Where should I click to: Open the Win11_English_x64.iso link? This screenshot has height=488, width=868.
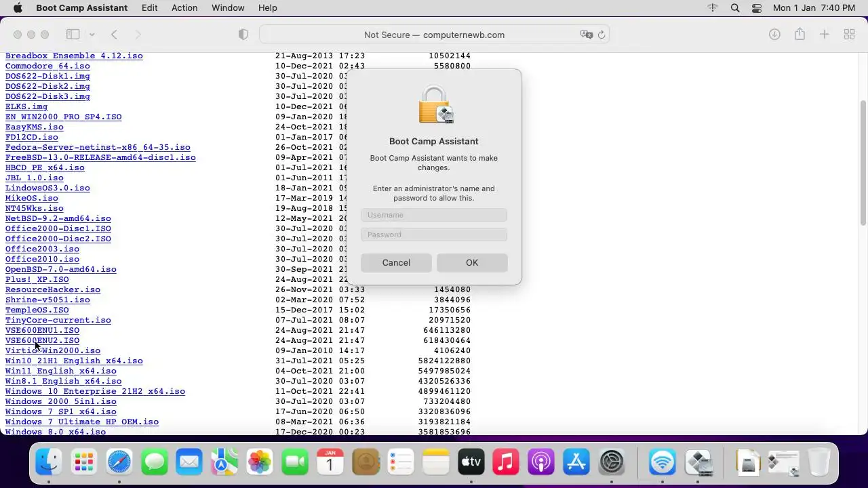click(61, 371)
